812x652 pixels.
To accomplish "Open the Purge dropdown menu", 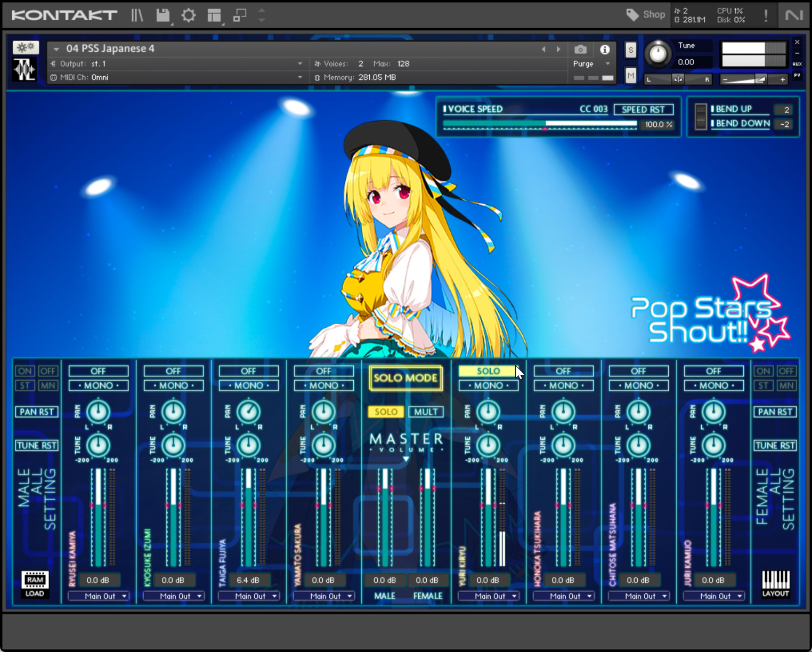I will pyautogui.click(x=591, y=63).
